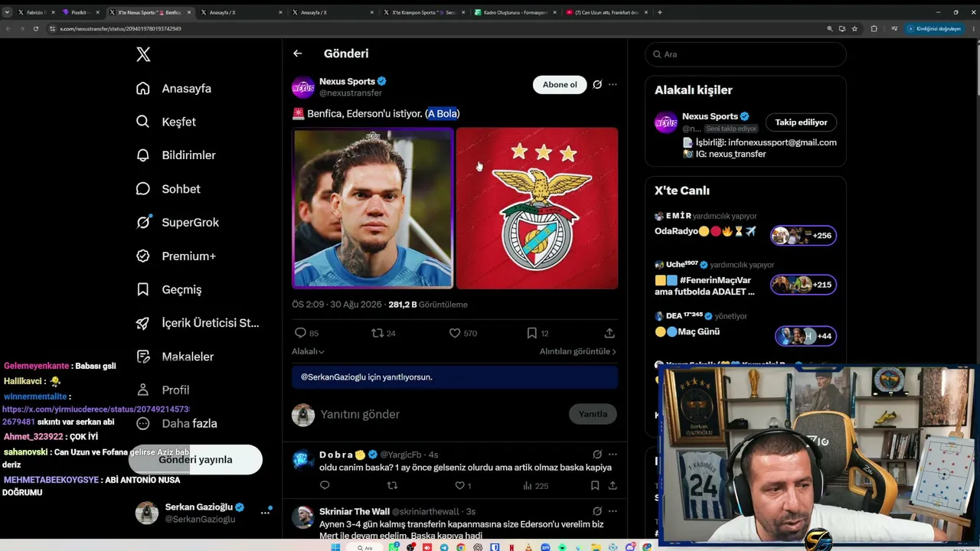Open the three-dot menu on Nexus Sports post
Viewport: 980px width, 551px height.
click(x=612, y=84)
